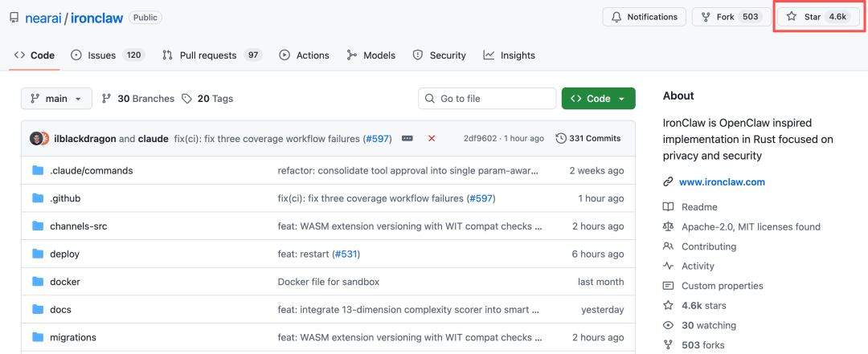Viewport: 868px width, 354px height.
Task: Expand the main branch dropdown
Action: [56, 99]
